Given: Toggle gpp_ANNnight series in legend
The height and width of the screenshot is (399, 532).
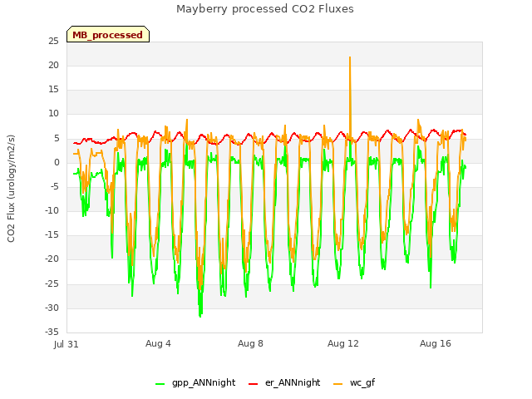Looking at the screenshot, I should [x=195, y=383].
